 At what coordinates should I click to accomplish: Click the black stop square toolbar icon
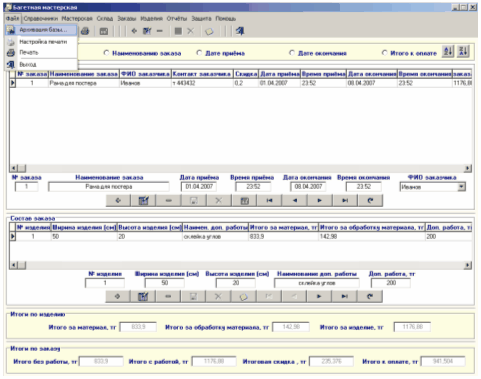178,31
